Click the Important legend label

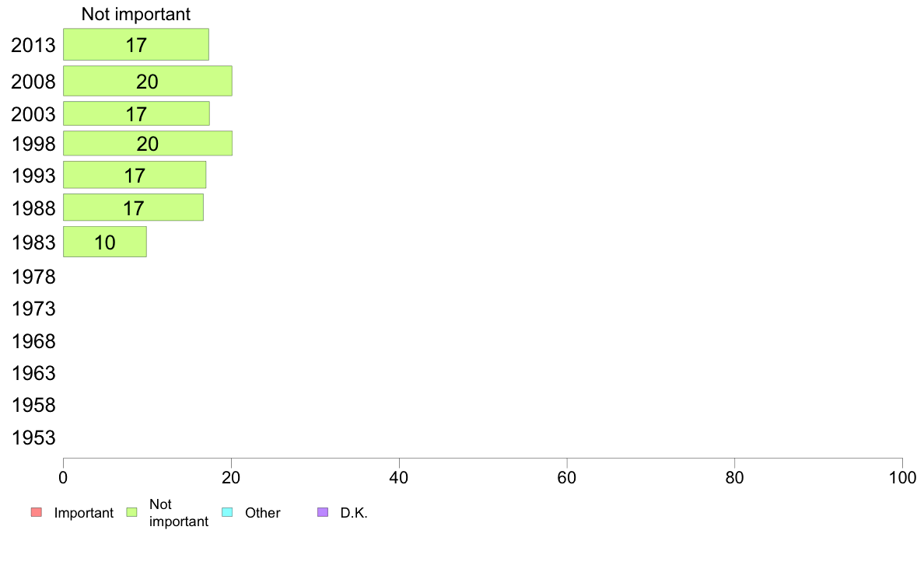click(x=84, y=513)
